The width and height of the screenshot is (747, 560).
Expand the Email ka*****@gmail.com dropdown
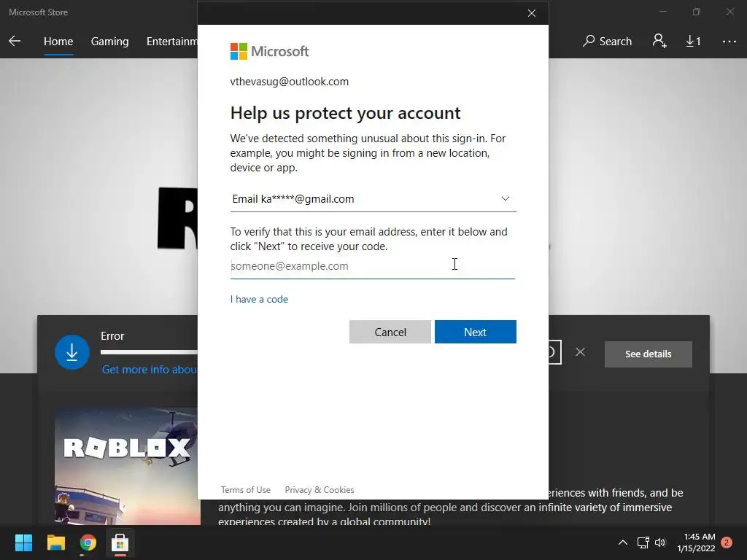pos(373,199)
